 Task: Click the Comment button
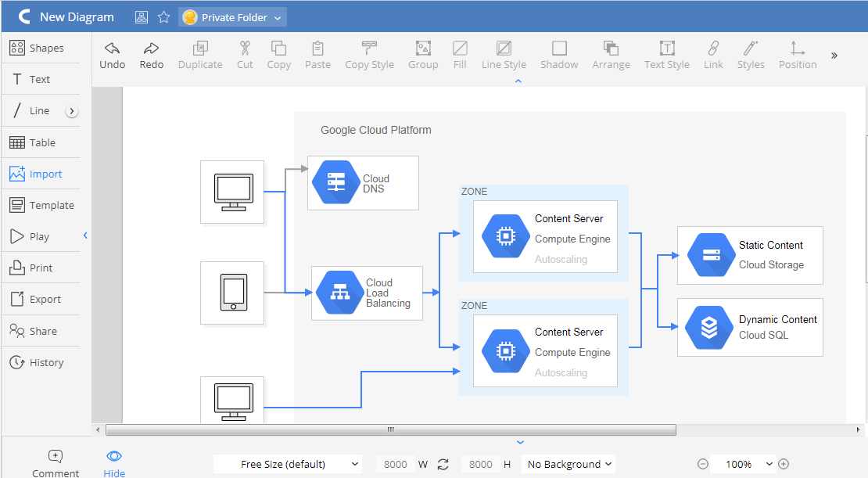pos(56,456)
